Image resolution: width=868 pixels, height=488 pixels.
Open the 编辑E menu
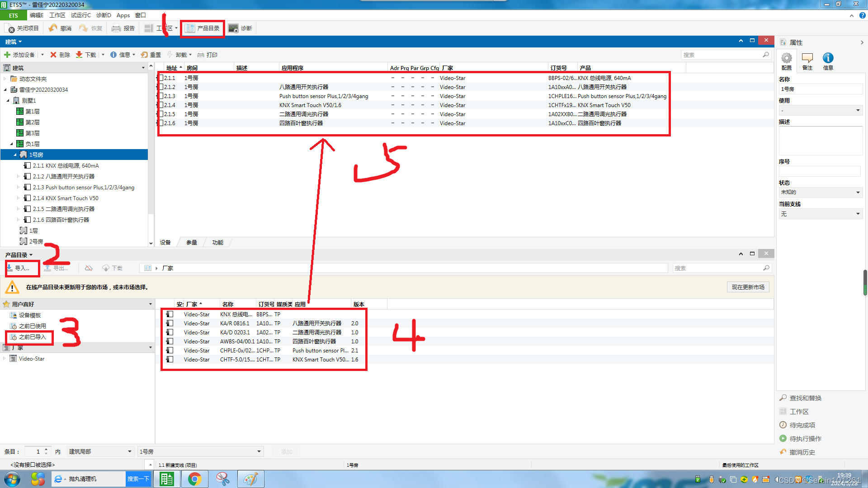[37, 15]
